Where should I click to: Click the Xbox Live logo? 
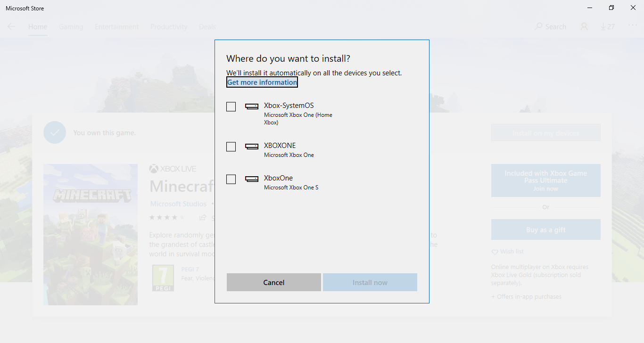[x=173, y=169]
